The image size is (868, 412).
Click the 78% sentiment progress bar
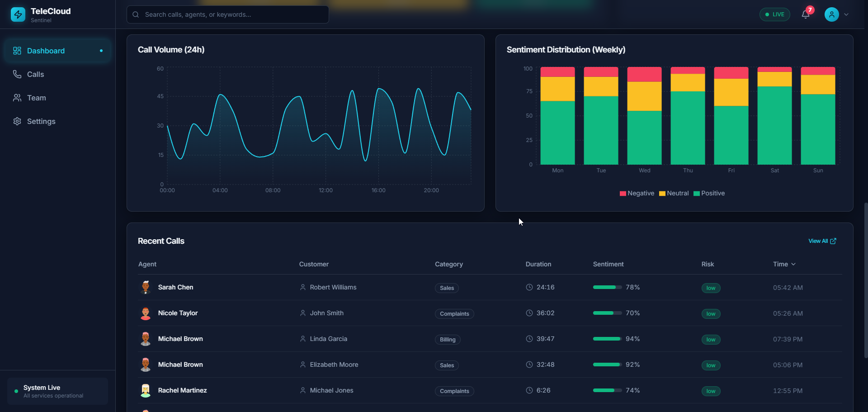607,288
